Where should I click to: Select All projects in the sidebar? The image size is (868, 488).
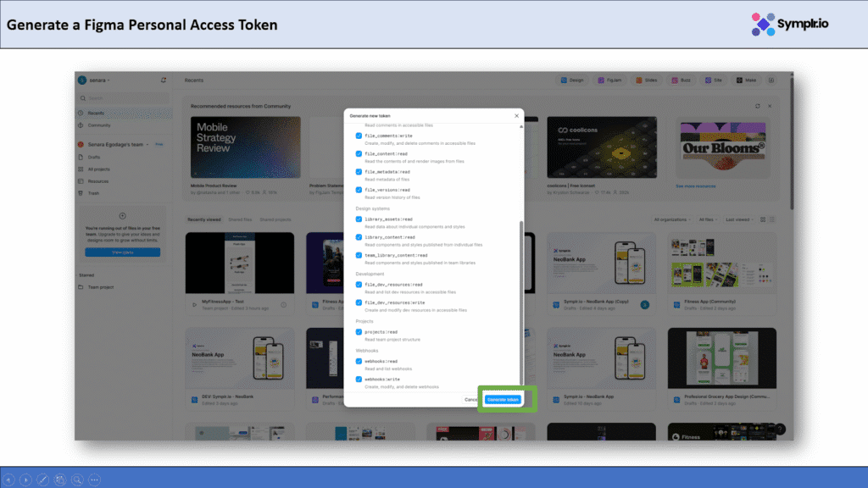tap(99, 169)
